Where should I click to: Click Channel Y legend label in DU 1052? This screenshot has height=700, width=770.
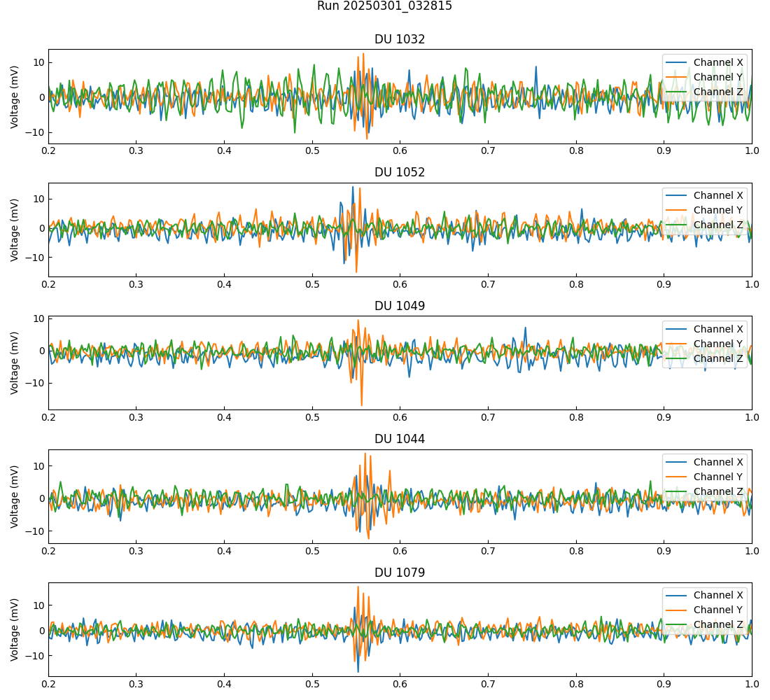click(x=718, y=210)
